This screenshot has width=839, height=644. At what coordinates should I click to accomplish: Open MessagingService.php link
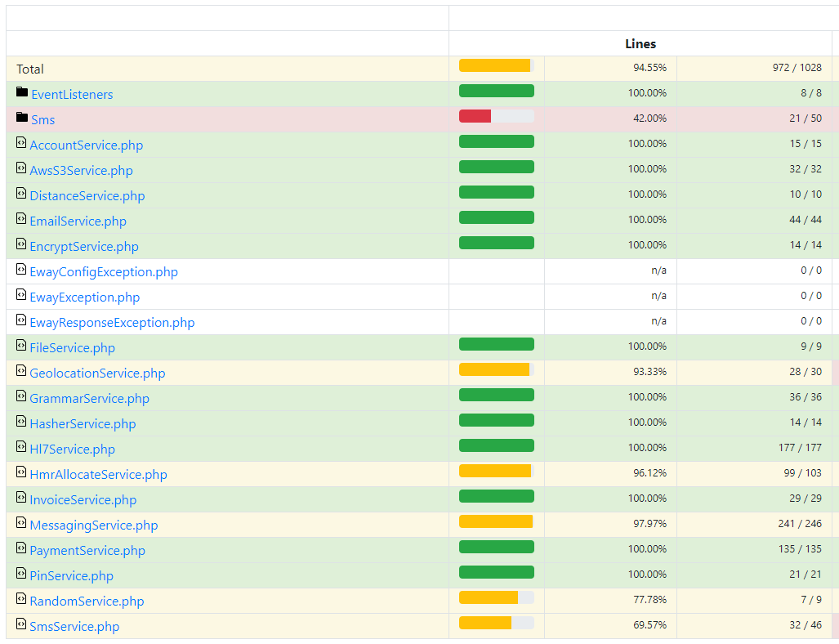click(x=94, y=525)
